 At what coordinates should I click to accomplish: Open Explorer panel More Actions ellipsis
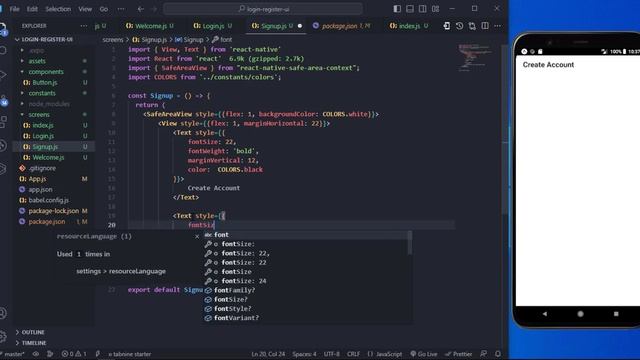coord(84,26)
